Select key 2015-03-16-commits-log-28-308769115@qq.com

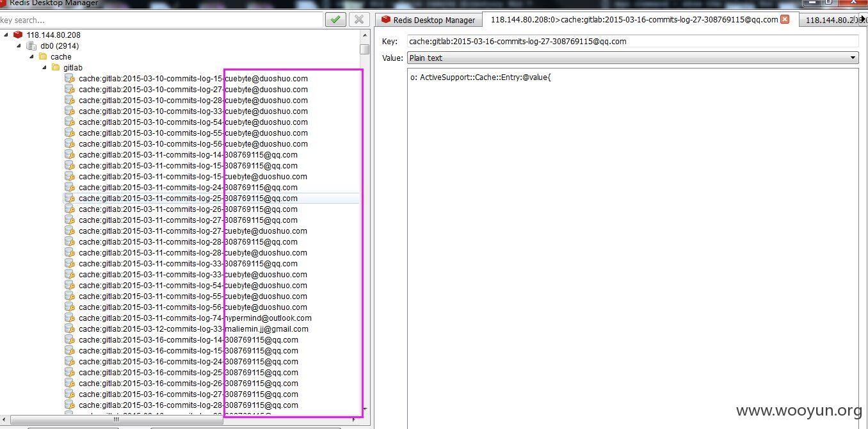188,405
